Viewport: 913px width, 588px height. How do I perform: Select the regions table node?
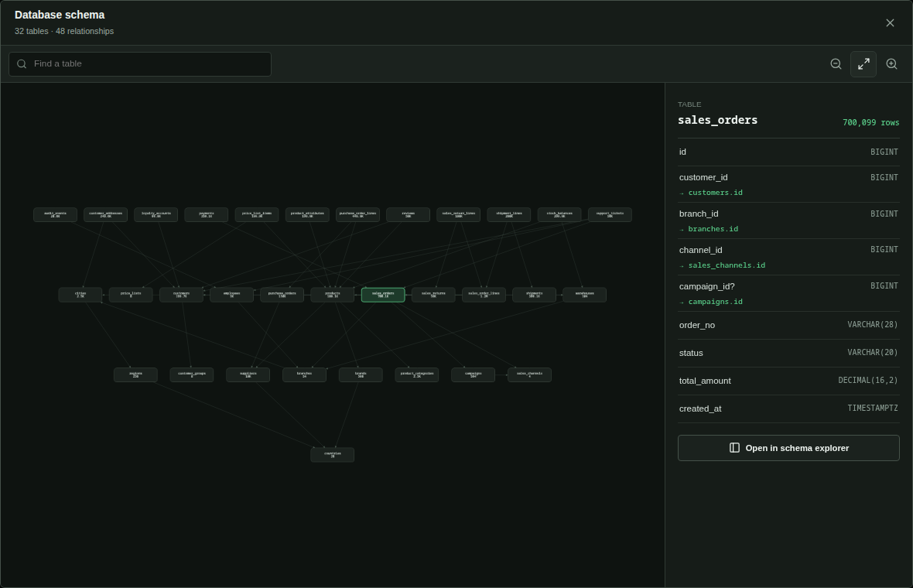pos(135,375)
